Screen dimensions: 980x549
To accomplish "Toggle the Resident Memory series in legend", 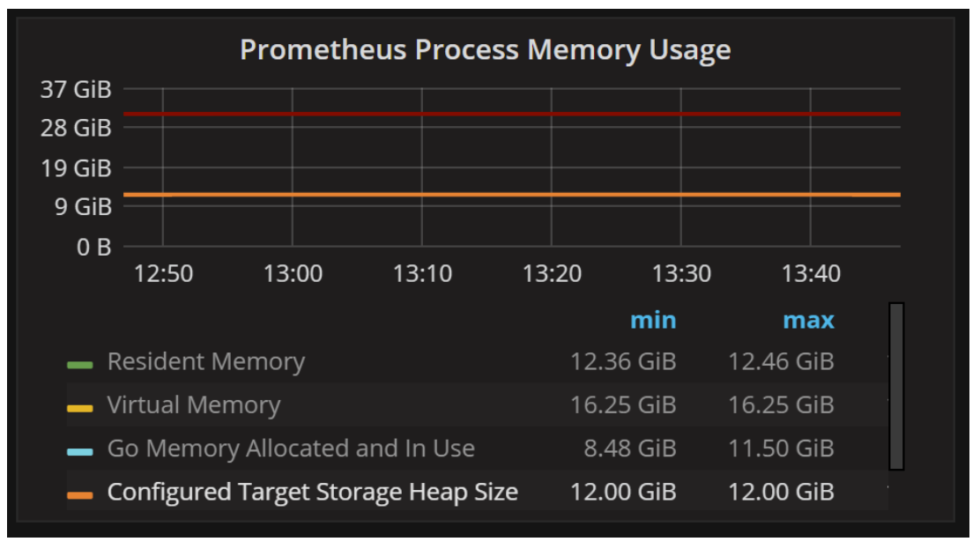I will 205,361.
